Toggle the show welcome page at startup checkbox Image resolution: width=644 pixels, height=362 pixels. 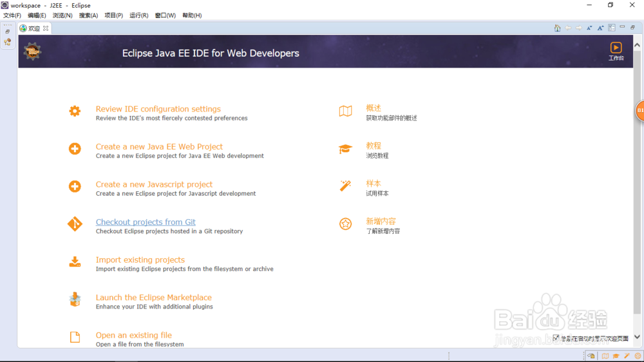(556, 338)
